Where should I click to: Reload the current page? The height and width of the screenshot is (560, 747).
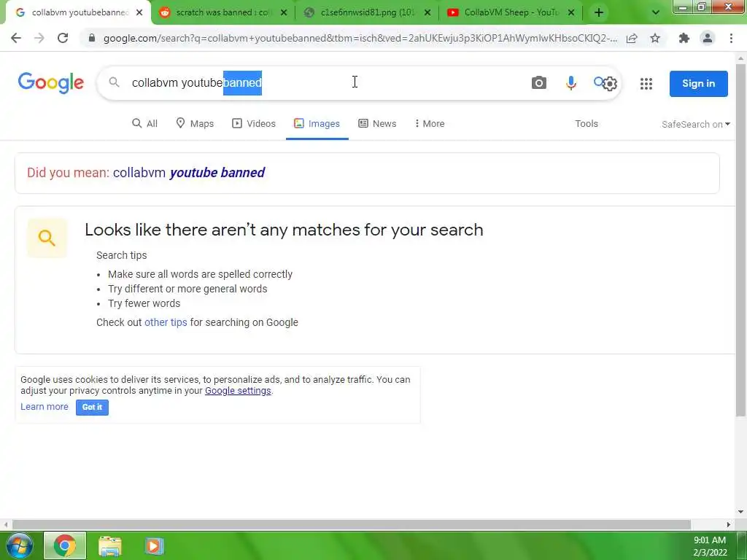pos(63,38)
